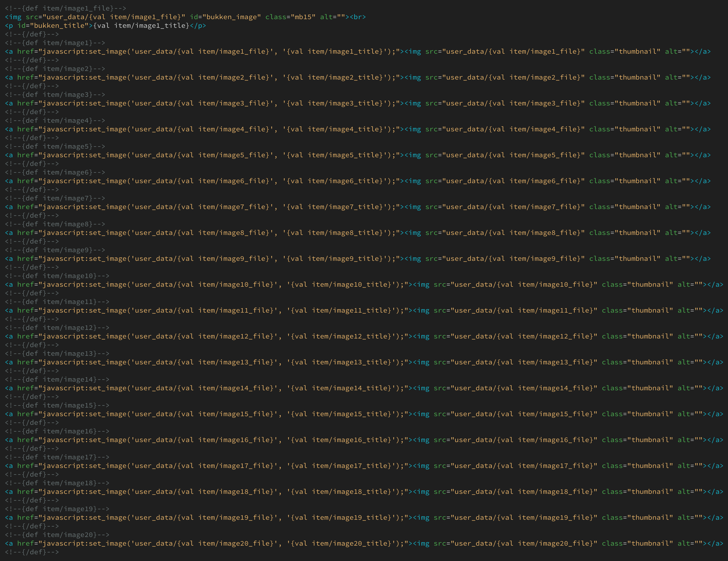The width and height of the screenshot is (728, 561).
Task: Click the comment '<!--{def item/image20}-->'
Action: coord(57,535)
